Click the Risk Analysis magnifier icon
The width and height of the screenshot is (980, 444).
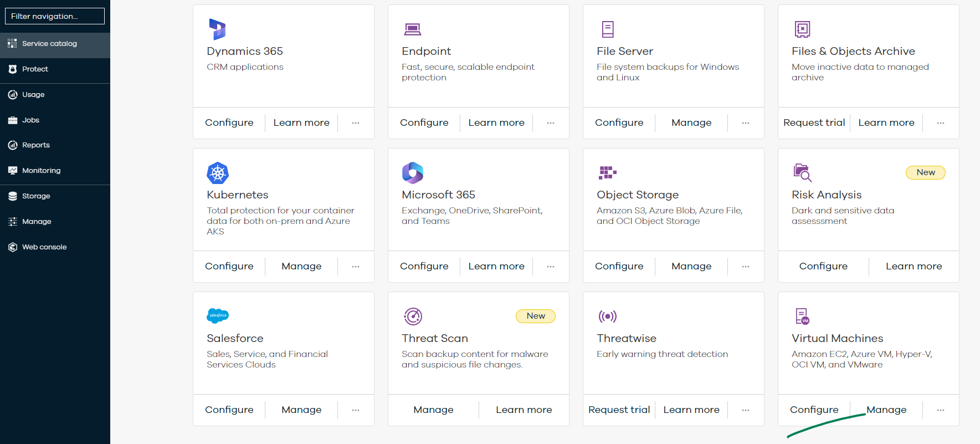(803, 173)
